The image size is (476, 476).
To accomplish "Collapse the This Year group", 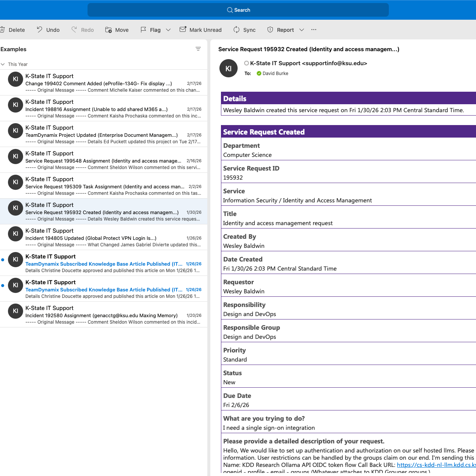I will [3, 64].
